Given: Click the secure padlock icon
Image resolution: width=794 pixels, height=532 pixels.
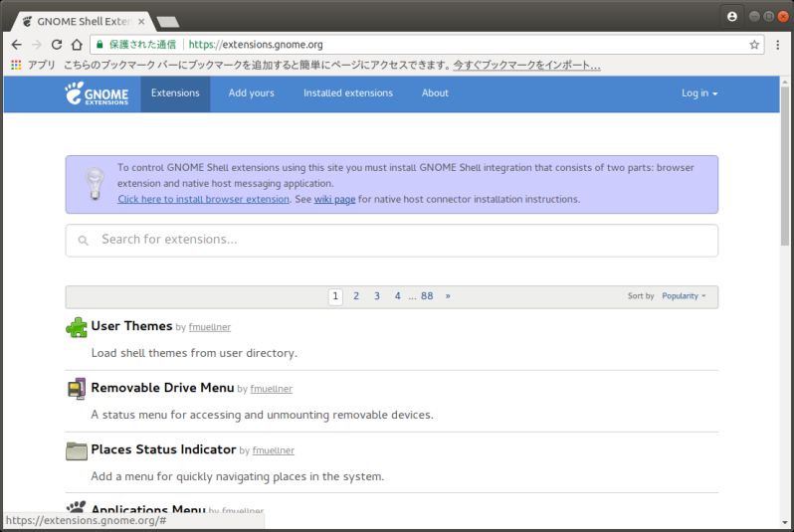Looking at the screenshot, I should 99,45.
